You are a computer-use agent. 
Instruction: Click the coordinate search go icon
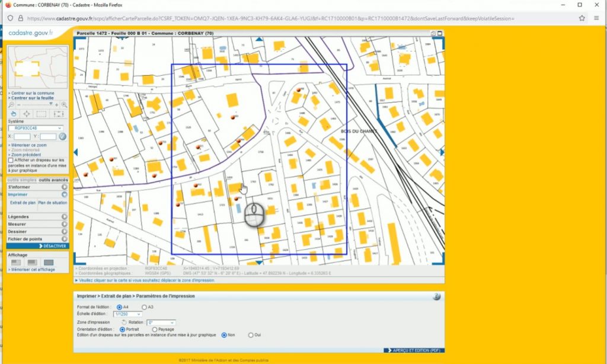(x=62, y=136)
